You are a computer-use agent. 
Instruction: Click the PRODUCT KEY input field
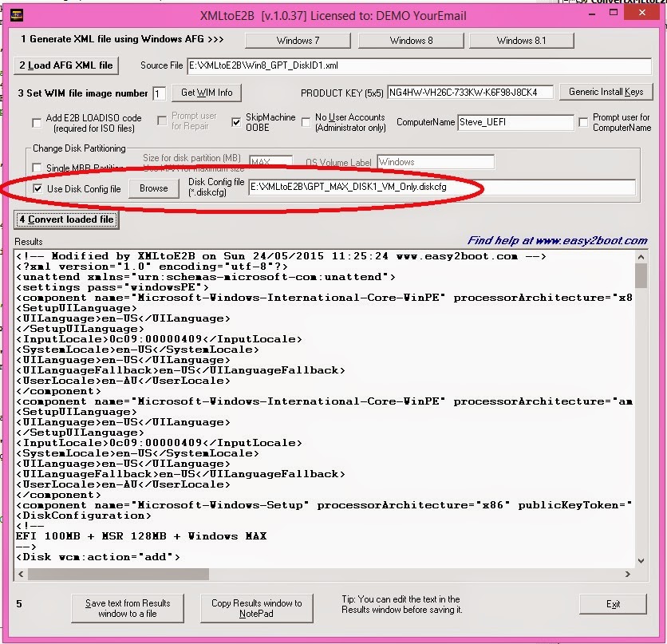471,92
